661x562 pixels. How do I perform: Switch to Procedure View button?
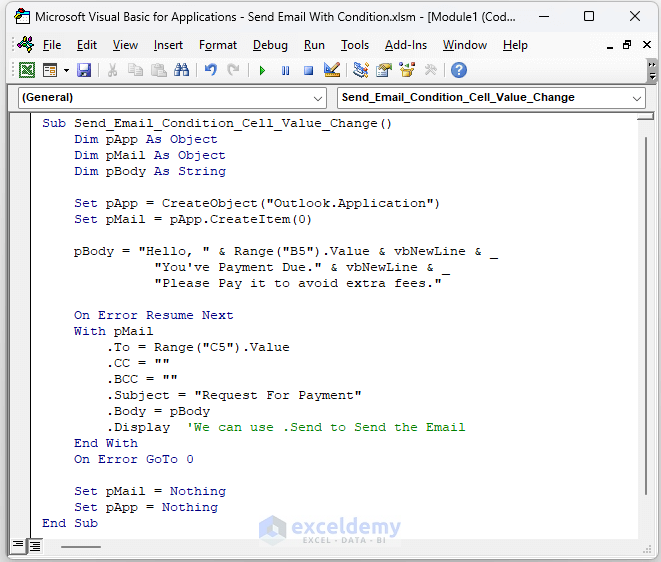pos(18,546)
